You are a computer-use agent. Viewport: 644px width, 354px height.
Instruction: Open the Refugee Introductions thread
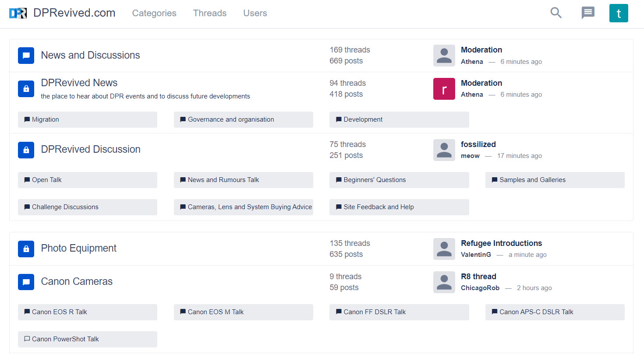click(x=501, y=243)
